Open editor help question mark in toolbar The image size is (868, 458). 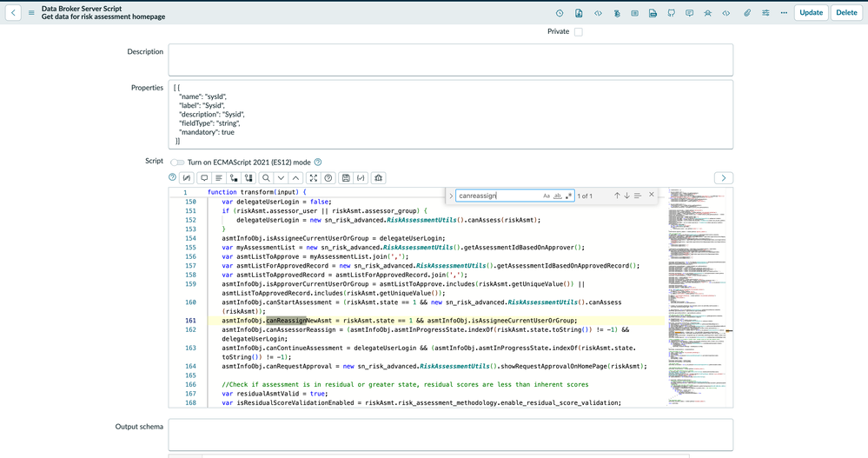pyautogui.click(x=328, y=178)
